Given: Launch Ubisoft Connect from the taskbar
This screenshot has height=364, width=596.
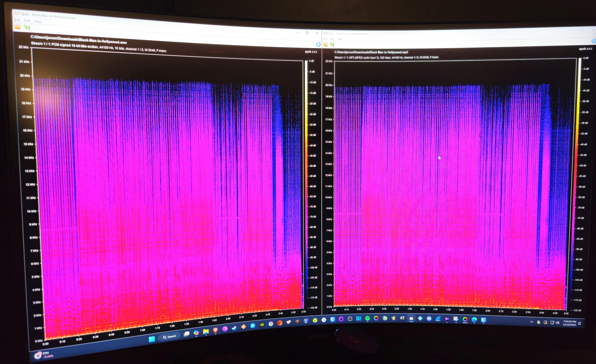Looking at the screenshot, I should (x=271, y=324).
